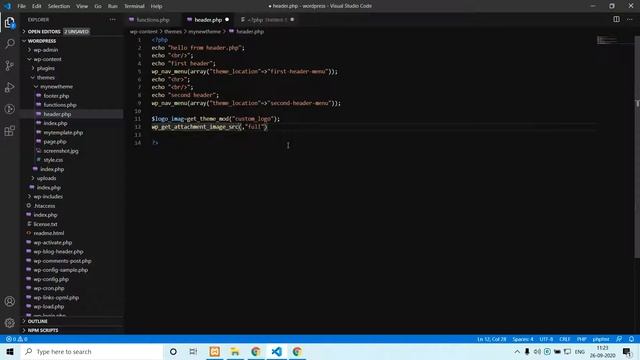Click the editor vertical scrollbar

[x=637, y=147]
